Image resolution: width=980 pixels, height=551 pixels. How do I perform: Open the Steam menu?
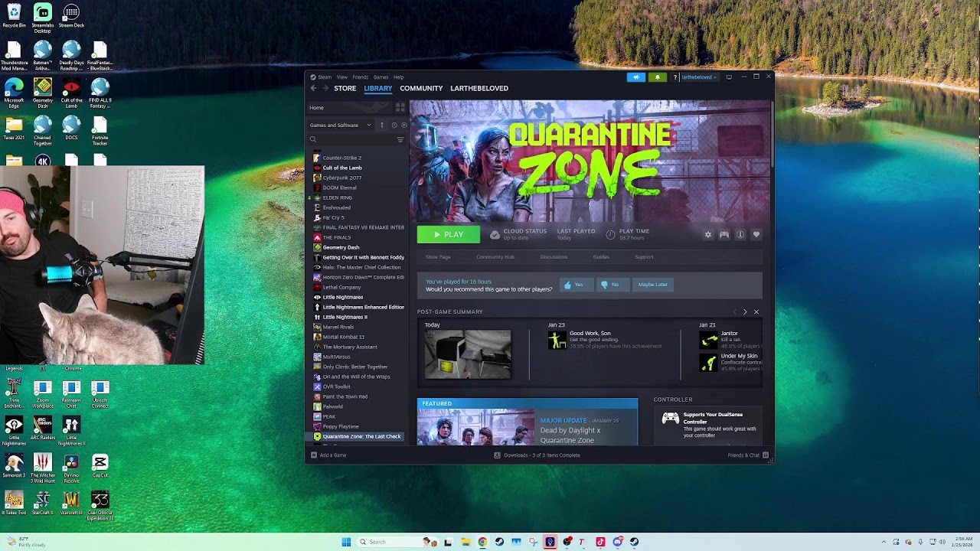(x=325, y=77)
